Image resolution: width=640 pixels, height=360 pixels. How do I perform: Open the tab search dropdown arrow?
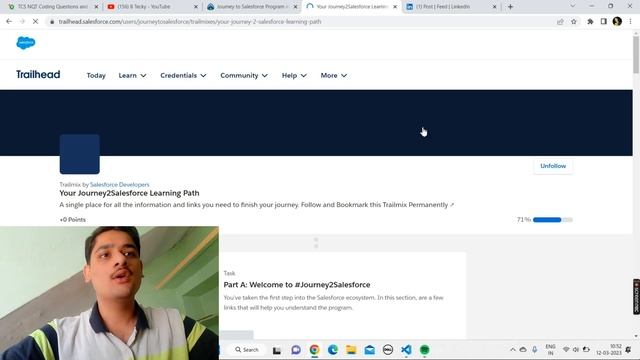(572, 6)
